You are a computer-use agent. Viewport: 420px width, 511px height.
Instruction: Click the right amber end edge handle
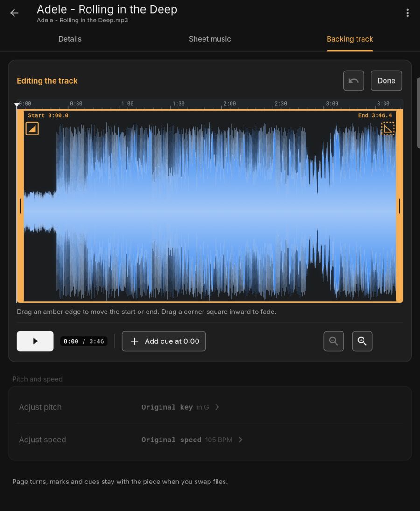399,206
